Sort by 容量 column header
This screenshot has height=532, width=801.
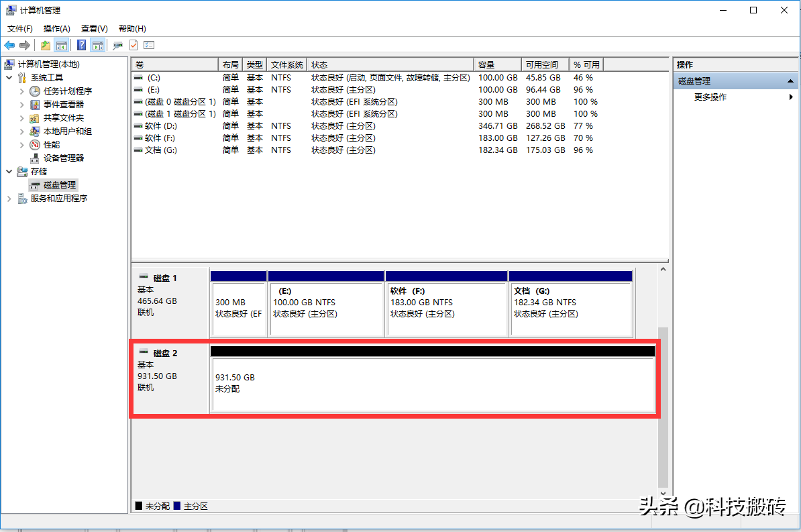pos(498,65)
